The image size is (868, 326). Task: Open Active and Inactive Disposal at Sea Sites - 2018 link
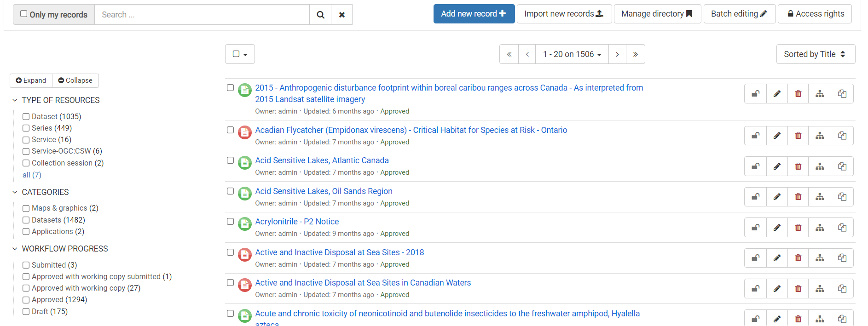pyautogui.click(x=340, y=252)
